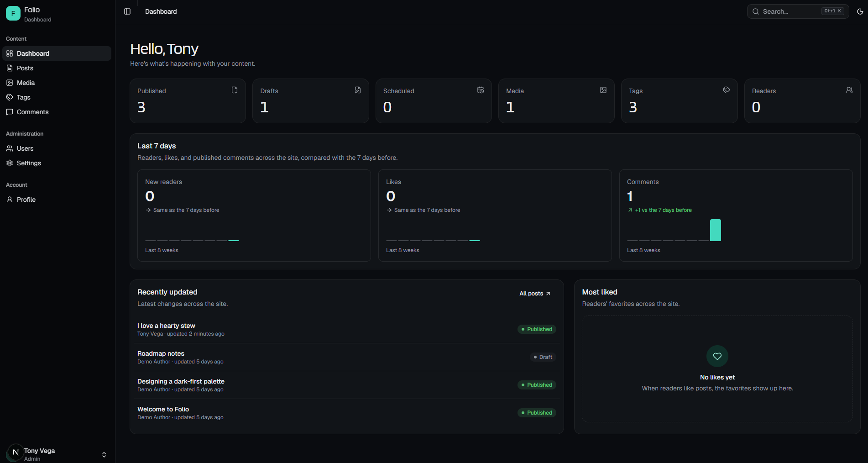
Task: Click the Ctrl K shortcut badge
Action: (833, 11)
